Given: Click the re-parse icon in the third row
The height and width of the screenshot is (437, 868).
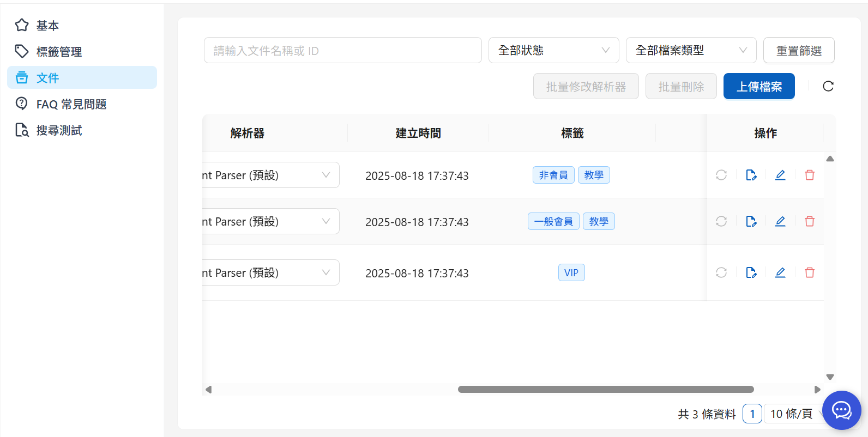Looking at the screenshot, I should point(721,272).
